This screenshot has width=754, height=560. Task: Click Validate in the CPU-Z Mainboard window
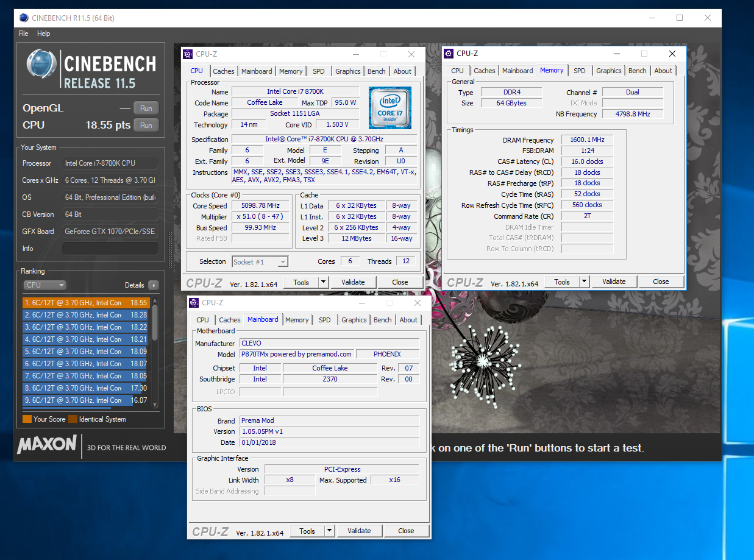359,531
